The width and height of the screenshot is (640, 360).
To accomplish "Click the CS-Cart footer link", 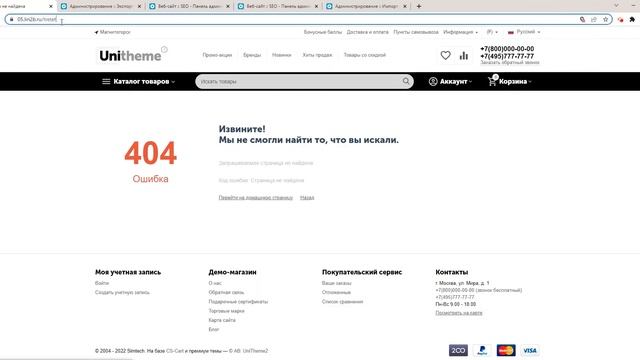I will click(x=175, y=351).
